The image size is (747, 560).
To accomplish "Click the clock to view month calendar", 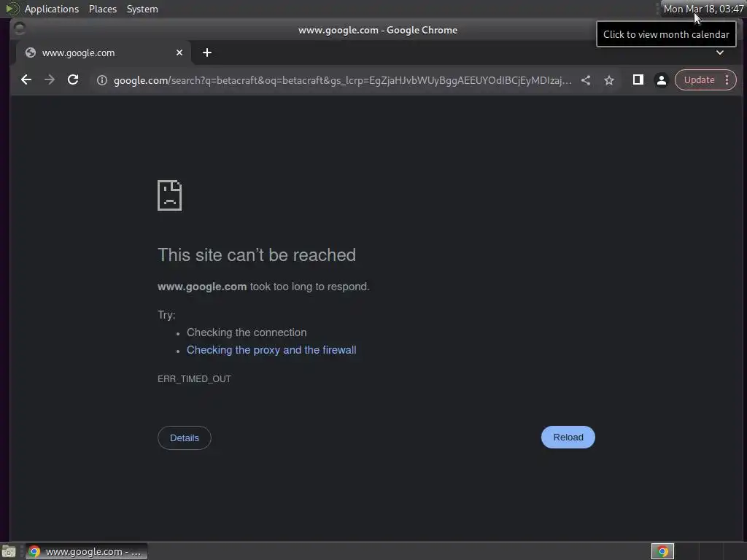I will click(703, 9).
